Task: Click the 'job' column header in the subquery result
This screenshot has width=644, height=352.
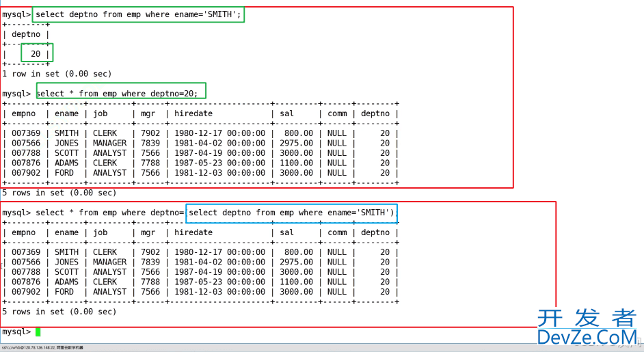Action: pyautogui.click(x=100, y=232)
